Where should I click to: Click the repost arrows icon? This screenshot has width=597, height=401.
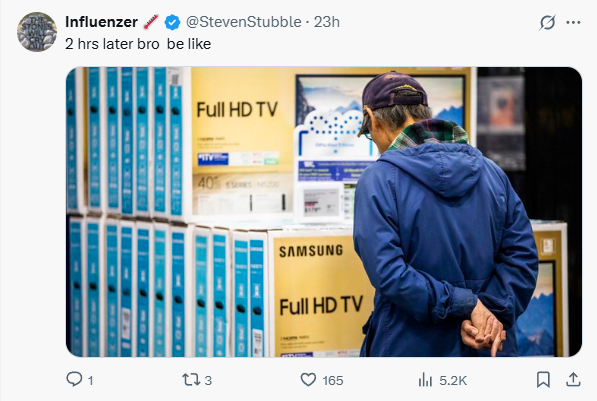(x=191, y=380)
